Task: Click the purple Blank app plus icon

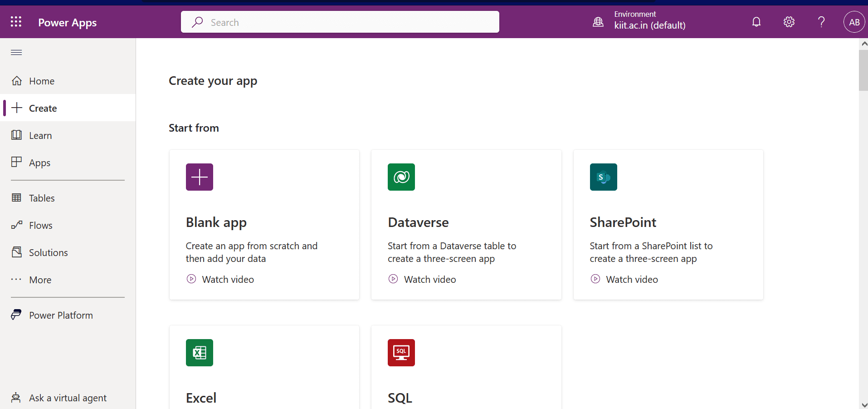Action: 199,177
